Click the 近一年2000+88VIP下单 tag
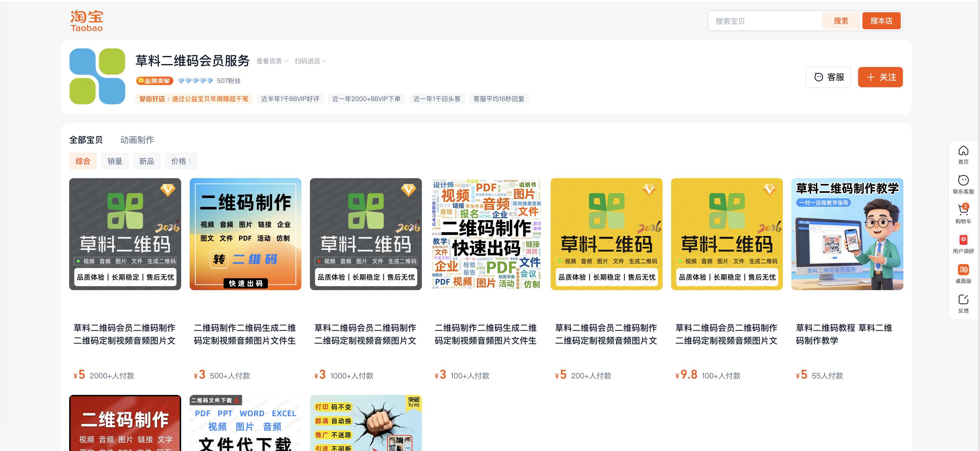980x451 pixels. click(x=366, y=99)
